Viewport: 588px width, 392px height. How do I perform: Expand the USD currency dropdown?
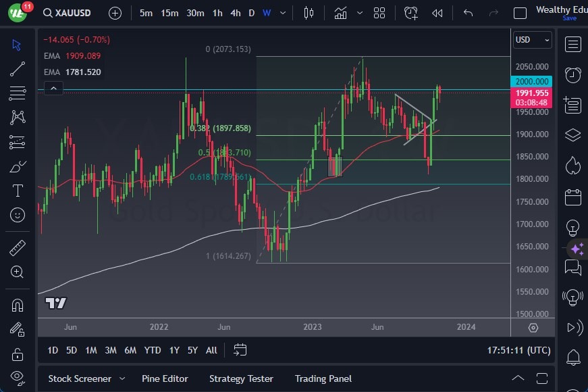tap(532, 40)
